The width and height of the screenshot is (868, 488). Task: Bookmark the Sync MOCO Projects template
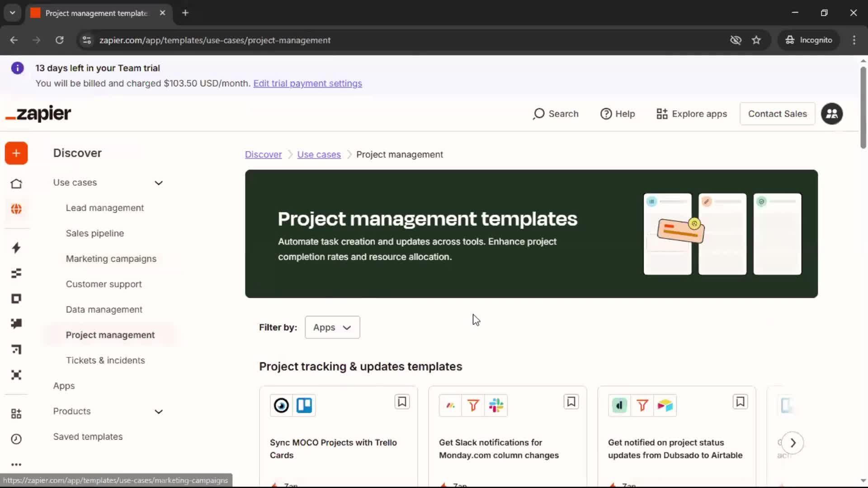click(402, 402)
